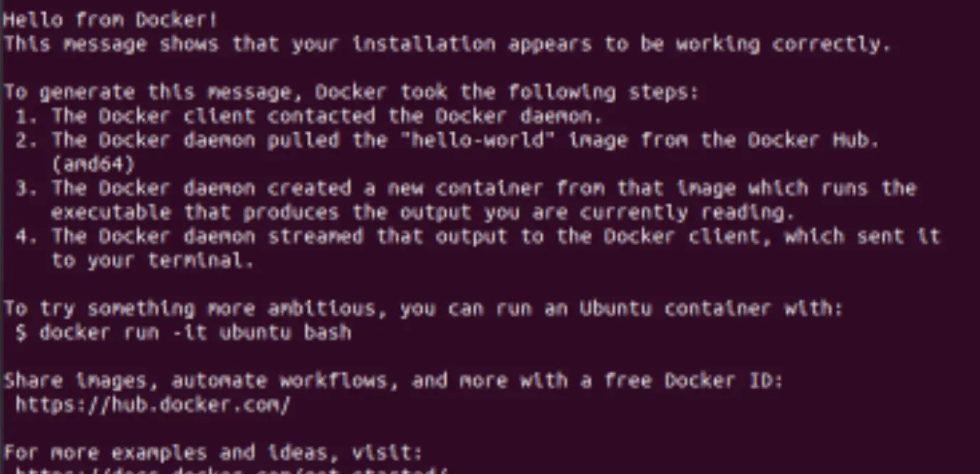Click the "(amd64)" architecture text
The width and height of the screenshot is (980, 474).
click(93, 164)
